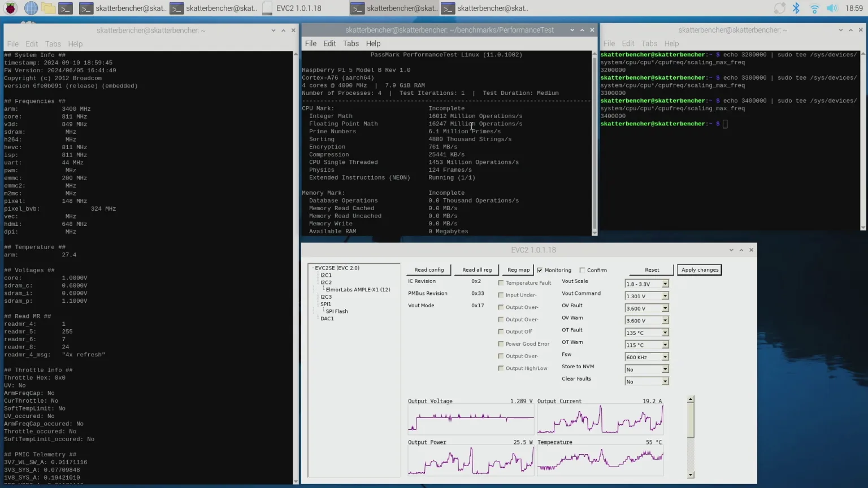Open the file manager folder icon

click(49, 8)
